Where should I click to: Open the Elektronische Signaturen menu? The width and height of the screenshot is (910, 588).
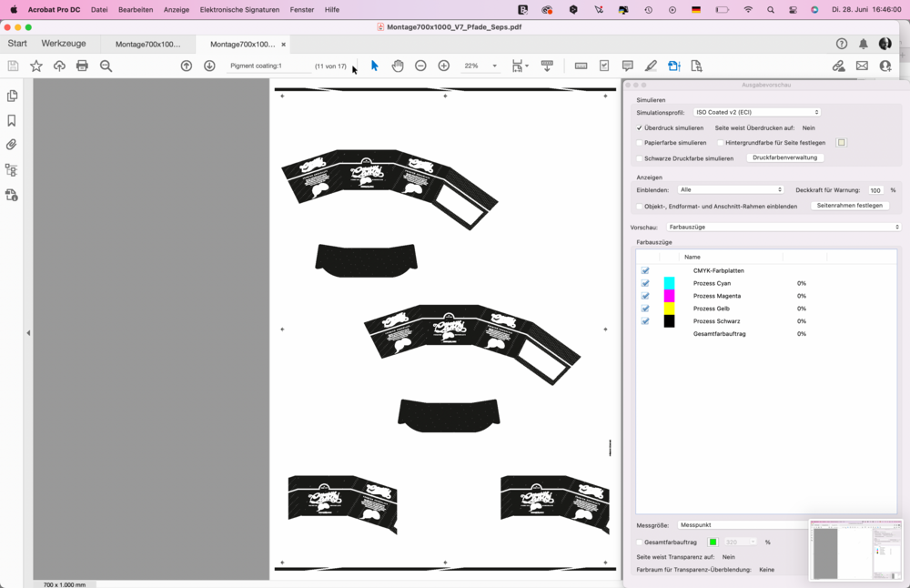pyautogui.click(x=239, y=10)
